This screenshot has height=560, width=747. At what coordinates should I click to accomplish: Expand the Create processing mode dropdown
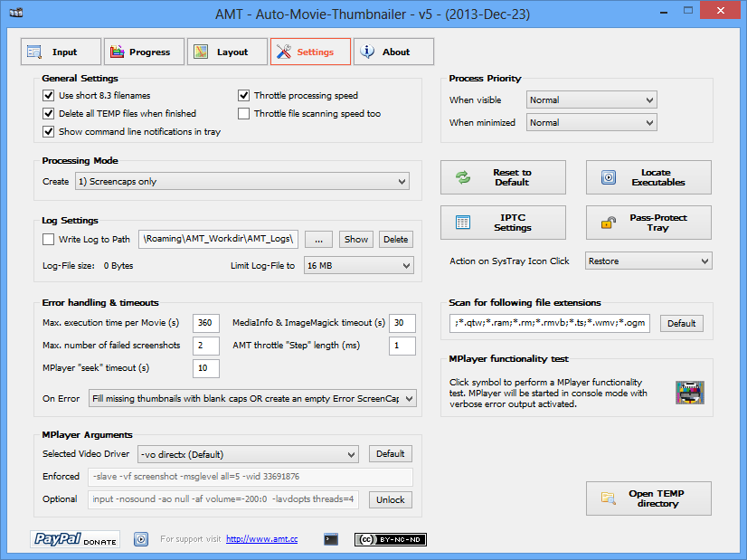point(242,182)
